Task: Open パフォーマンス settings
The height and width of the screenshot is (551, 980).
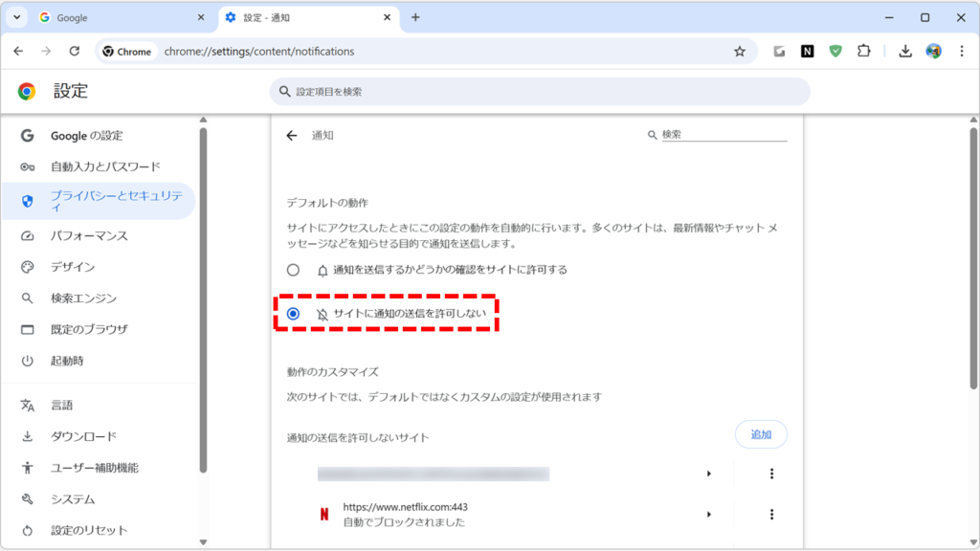Action: point(99,235)
